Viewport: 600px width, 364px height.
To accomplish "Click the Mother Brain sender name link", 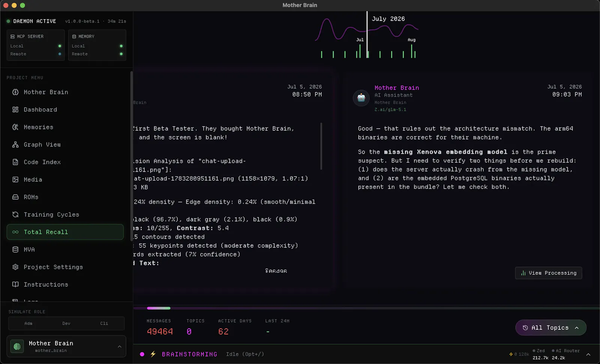I will coord(397,88).
